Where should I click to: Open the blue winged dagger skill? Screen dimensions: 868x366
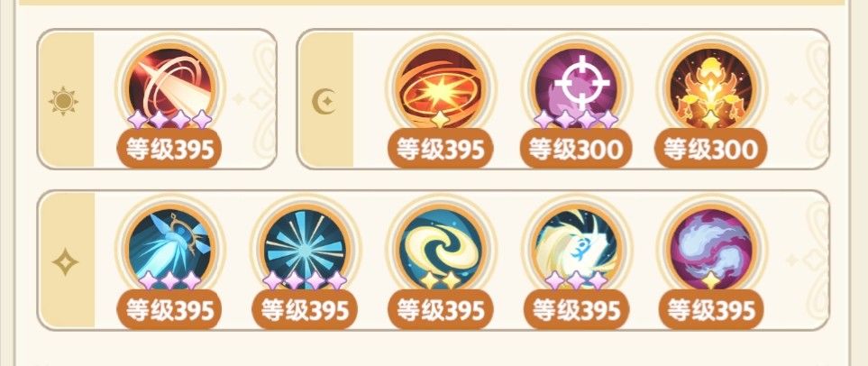(170, 250)
